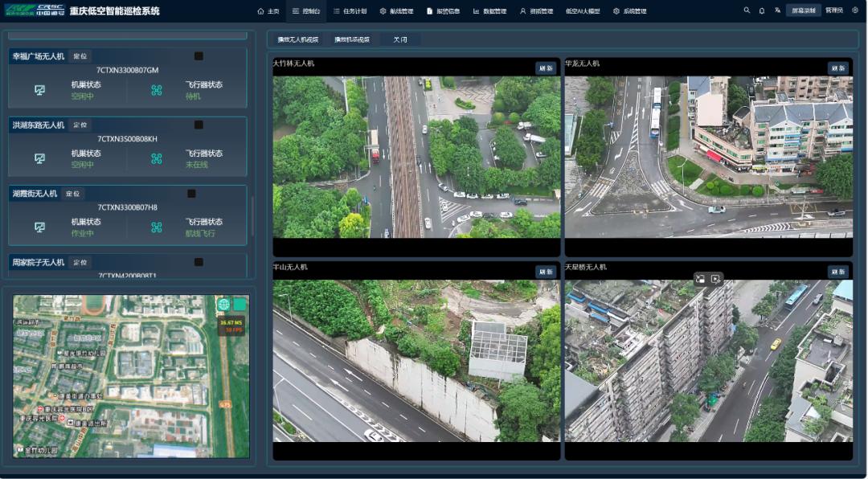This screenshot has width=868, height=479.
Task: Switch to the 播放机场视频 tab
Action: click(x=352, y=39)
